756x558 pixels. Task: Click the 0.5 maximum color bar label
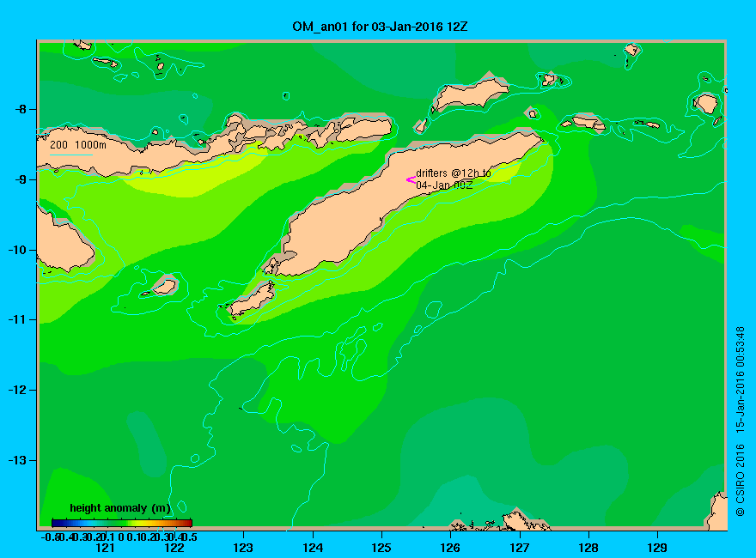coord(191,537)
